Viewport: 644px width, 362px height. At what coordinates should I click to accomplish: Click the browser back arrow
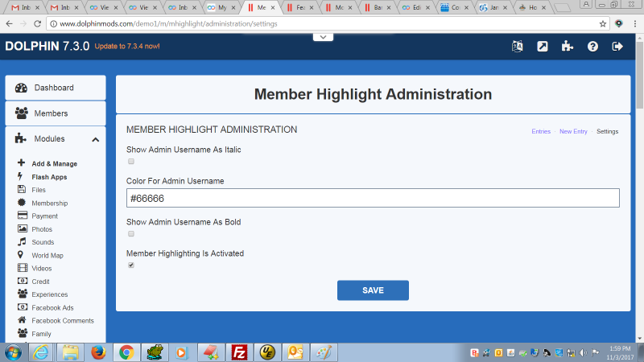(x=10, y=24)
